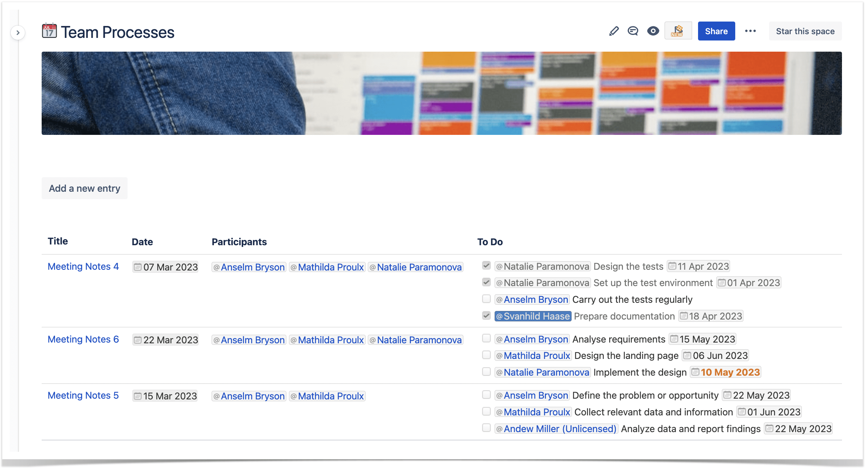Image resolution: width=868 pixels, height=470 pixels.
Task: Click the 15 Mar 2023 date lozenge
Action: tap(165, 396)
